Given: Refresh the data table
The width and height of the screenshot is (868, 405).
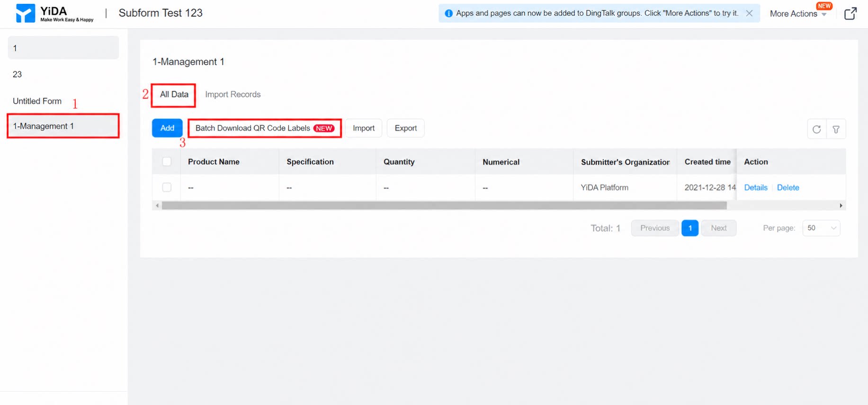Looking at the screenshot, I should pos(816,129).
